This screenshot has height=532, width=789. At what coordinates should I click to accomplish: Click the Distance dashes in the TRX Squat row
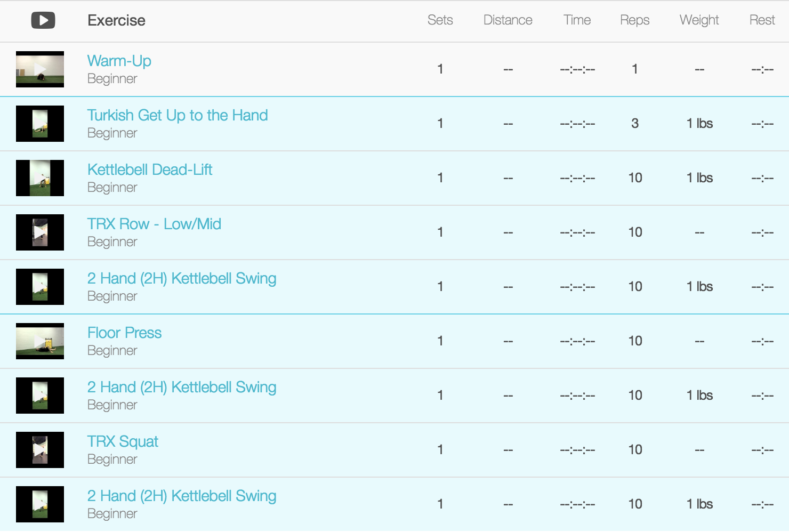508,450
